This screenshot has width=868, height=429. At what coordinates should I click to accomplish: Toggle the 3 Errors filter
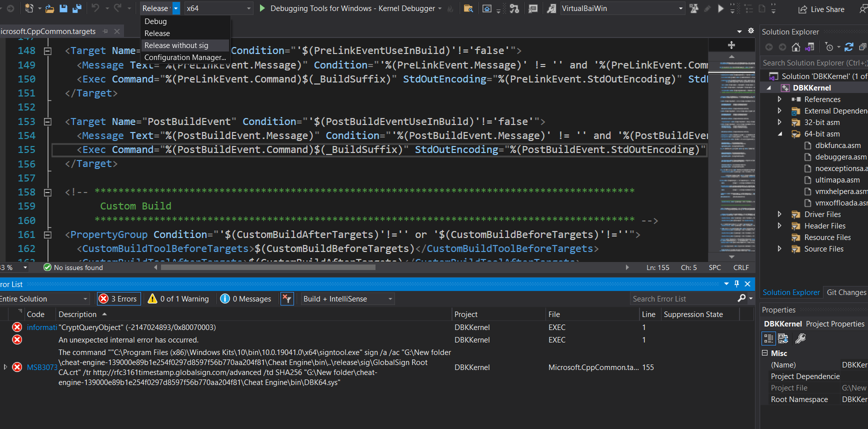coord(118,298)
